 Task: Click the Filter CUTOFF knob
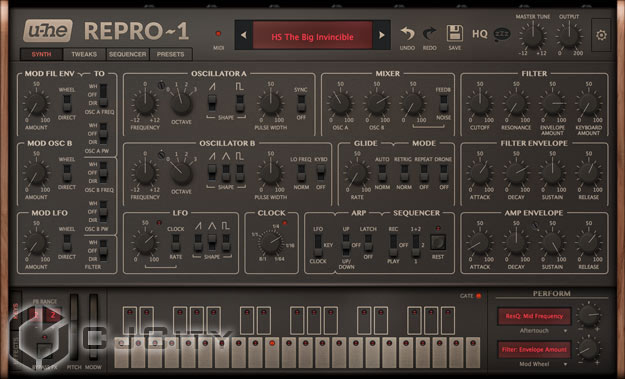pyautogui.click(x=480, y=103)
